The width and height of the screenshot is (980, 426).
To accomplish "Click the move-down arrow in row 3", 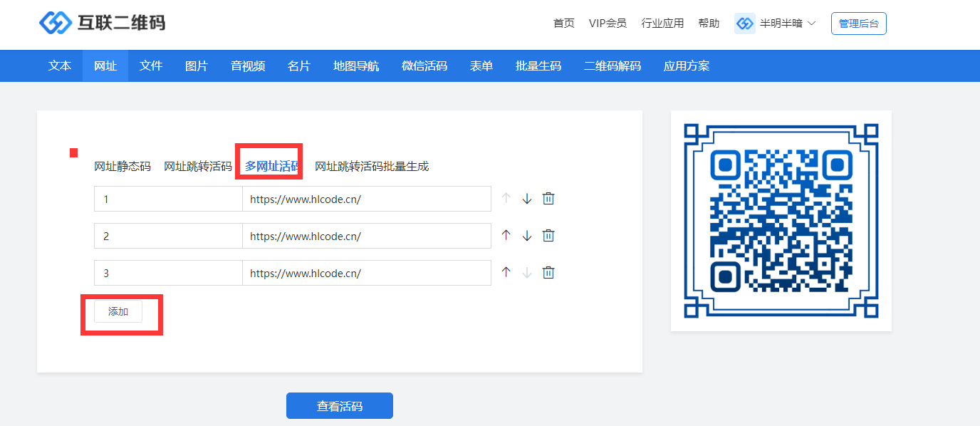I will coord(527,273).
